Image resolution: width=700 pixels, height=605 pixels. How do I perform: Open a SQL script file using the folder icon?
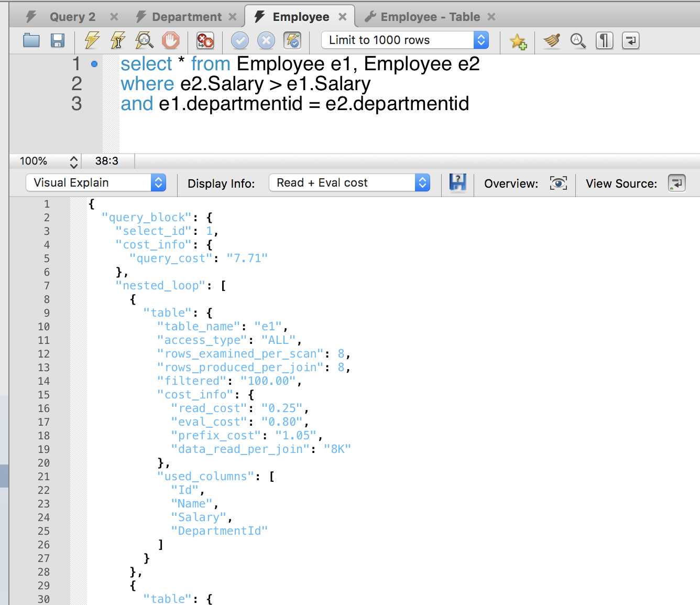tap(31, 40)
